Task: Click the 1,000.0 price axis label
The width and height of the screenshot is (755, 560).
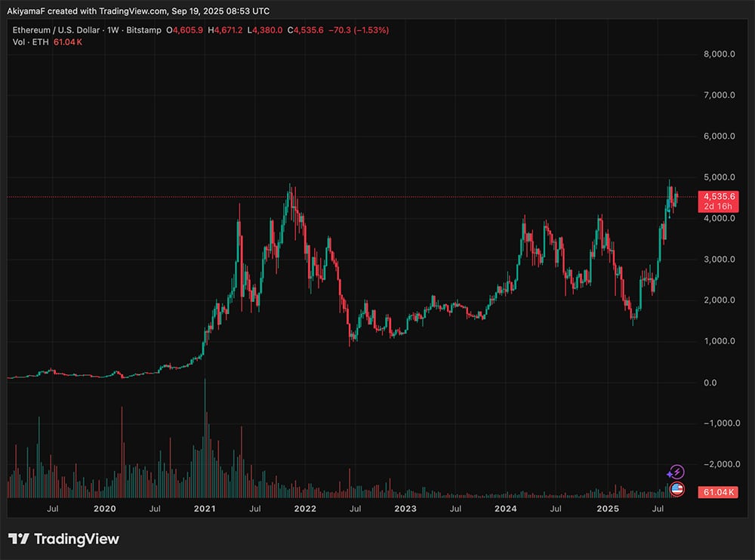Action: (719, 341)
